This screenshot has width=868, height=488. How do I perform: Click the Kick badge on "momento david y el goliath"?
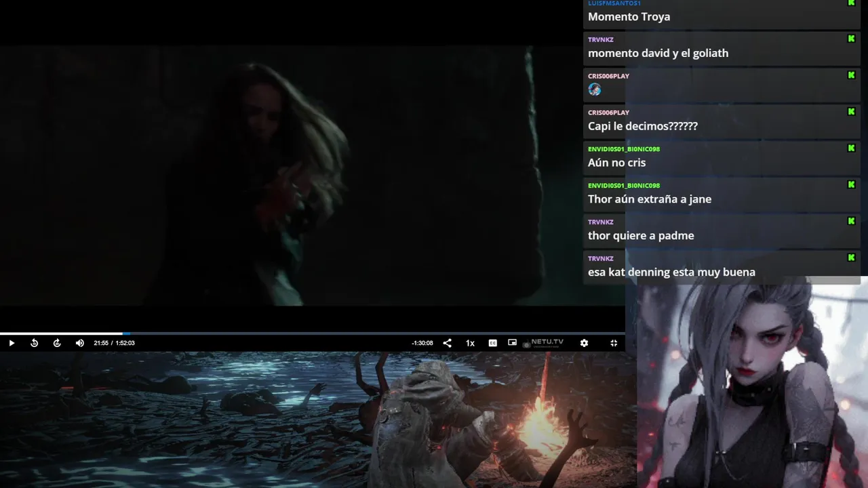[852, 39]
